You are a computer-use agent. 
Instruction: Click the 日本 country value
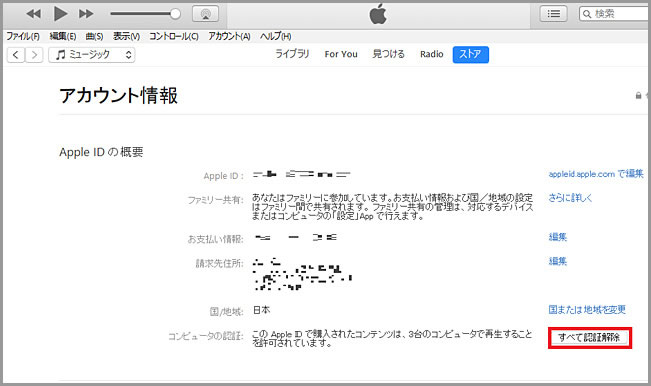262,310
